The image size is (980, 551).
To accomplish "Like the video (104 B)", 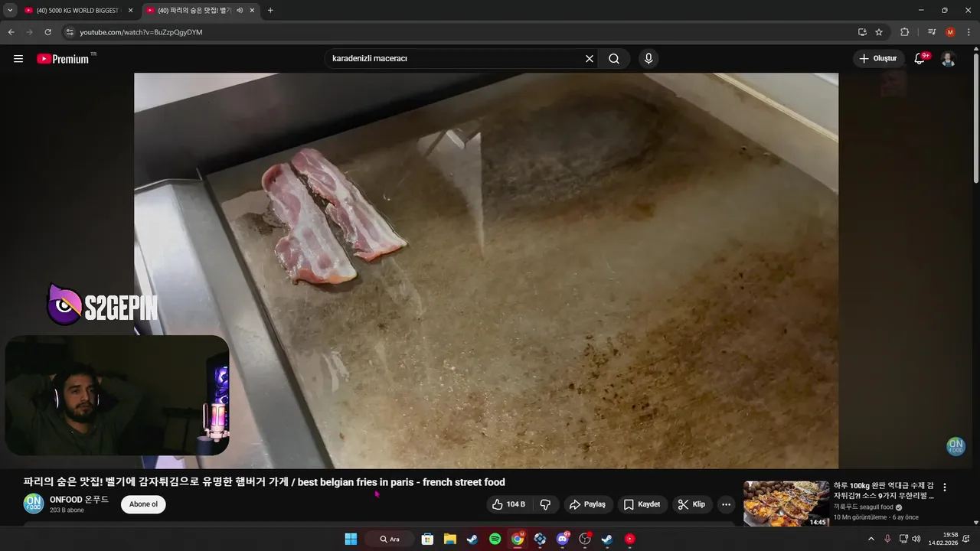I will coord(508,504).
